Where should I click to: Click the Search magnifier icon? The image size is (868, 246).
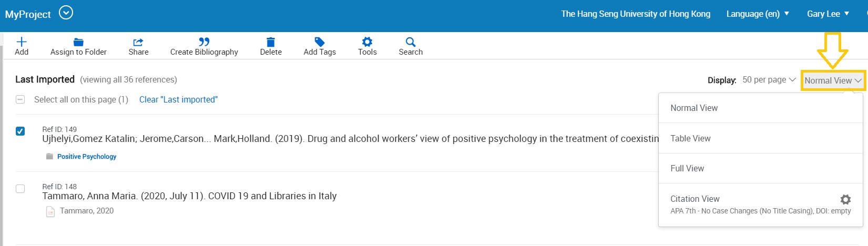click(x=411, y=42)
